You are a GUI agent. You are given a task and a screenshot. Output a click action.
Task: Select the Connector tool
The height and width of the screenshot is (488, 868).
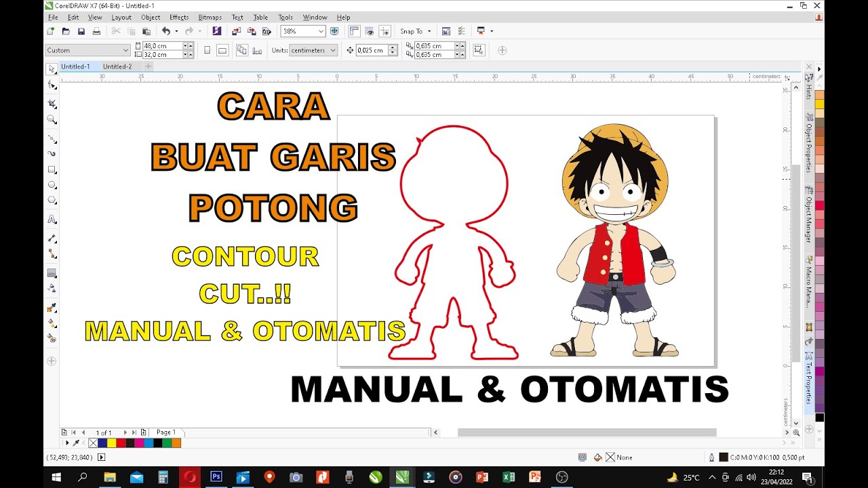(52, 254)
